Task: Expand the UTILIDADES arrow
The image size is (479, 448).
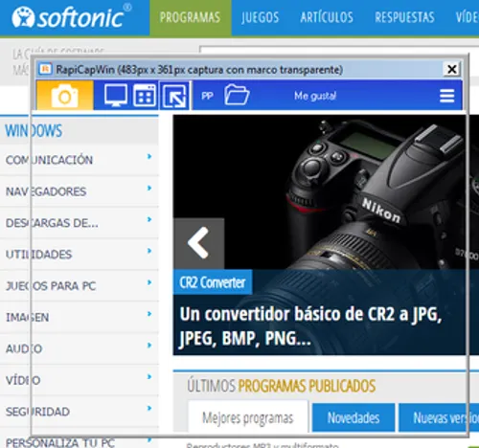Action: click(x=149, y=251)
